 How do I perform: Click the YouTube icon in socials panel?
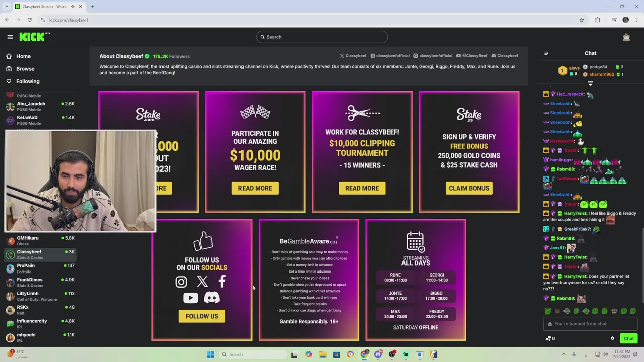[191, 298]
